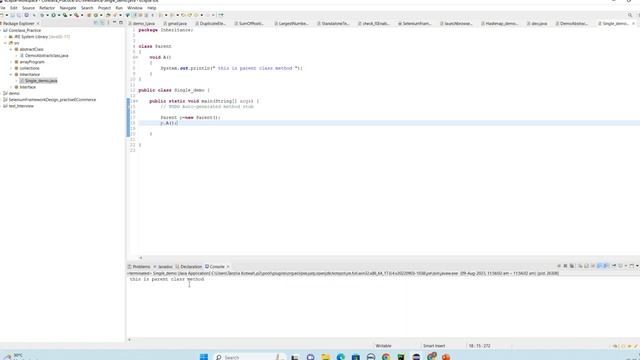Toggle show console on standard out change
Viewport: 640px width, 360px height.
click(599, 266)
